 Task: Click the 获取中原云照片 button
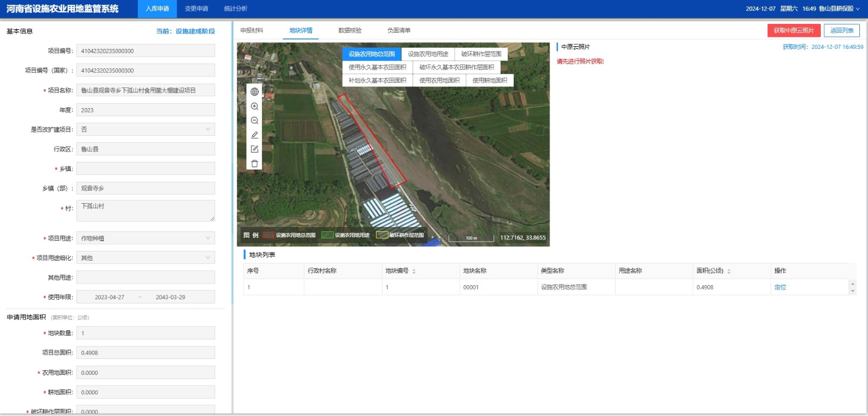click(x=794, y=30)
